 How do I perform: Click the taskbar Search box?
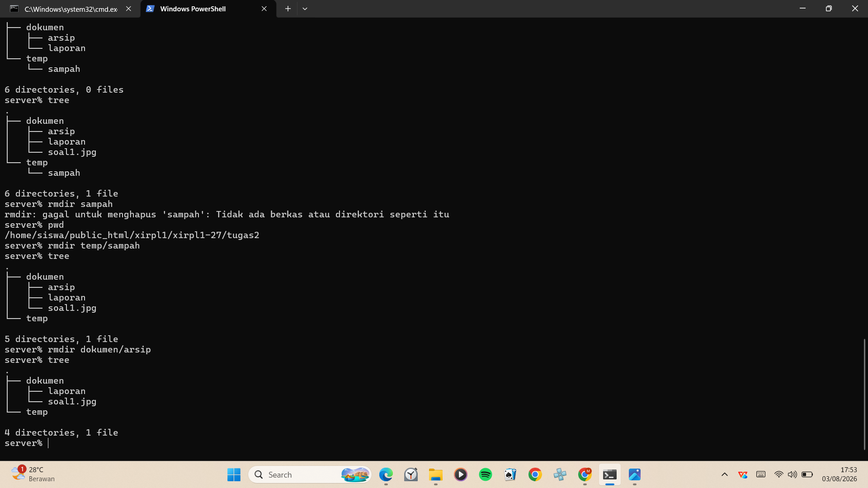[x=310, y=475]
